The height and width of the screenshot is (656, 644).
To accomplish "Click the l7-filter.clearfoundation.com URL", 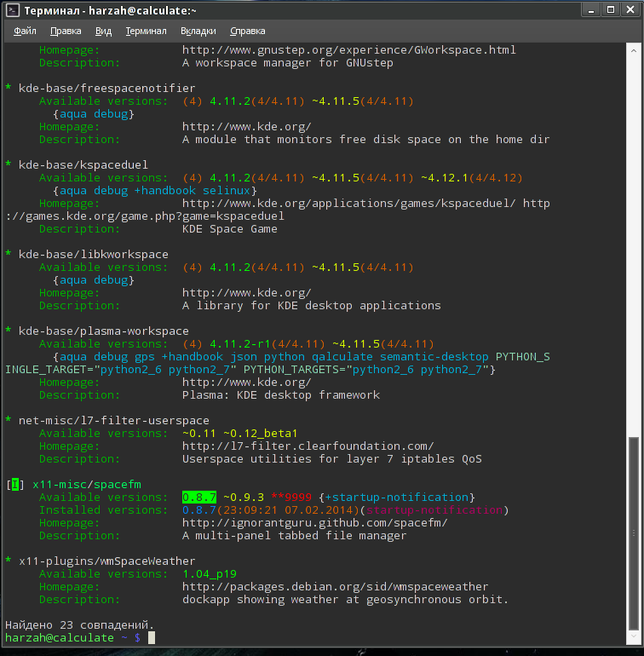I will [308, 446].
